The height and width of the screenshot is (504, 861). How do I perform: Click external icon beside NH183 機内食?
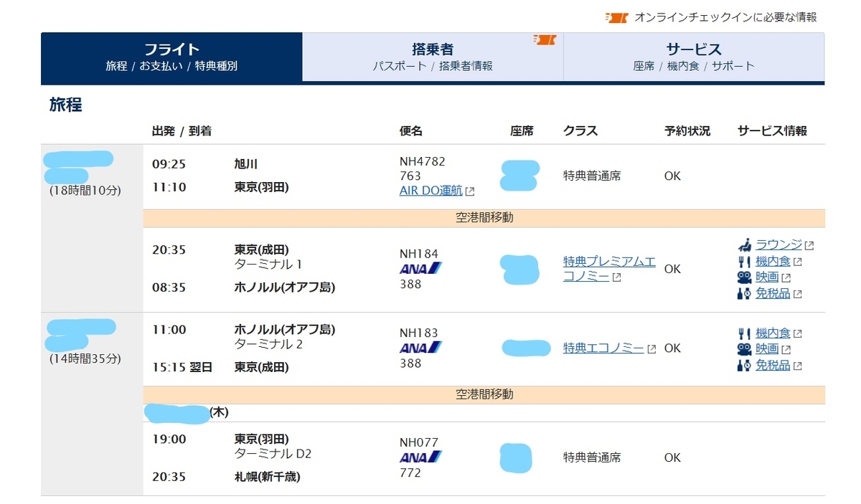click(798, 333)
